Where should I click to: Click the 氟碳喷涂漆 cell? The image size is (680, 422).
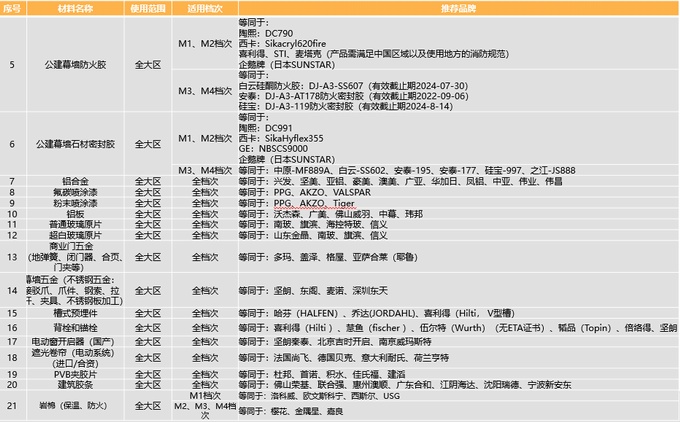pyautogui.click(x=74, y=190)
